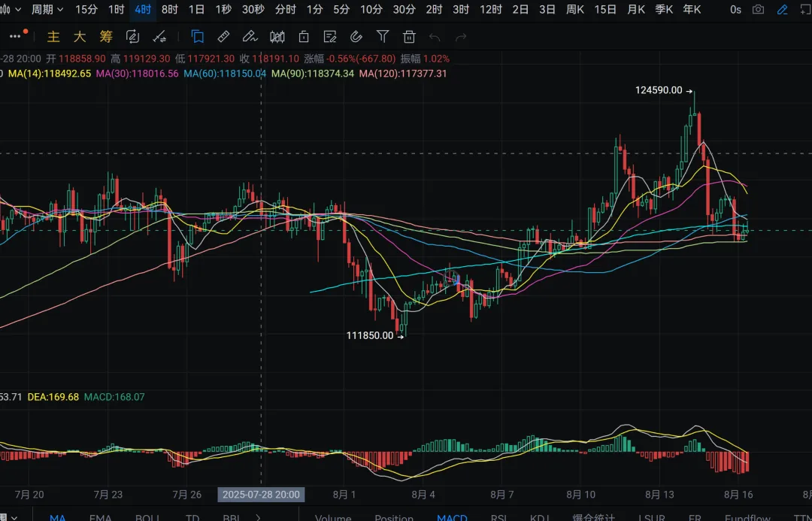Click the paperclip magnet icon
Screen dimensions: 812x521
coord(356,36)
